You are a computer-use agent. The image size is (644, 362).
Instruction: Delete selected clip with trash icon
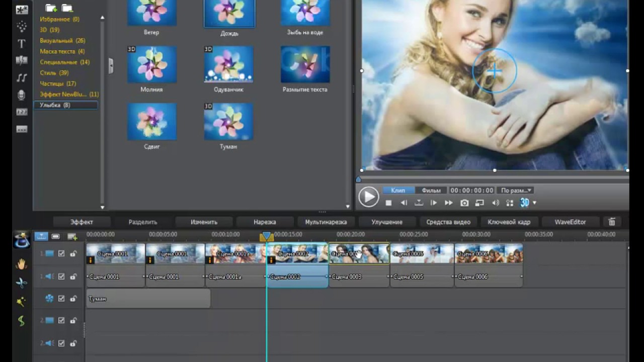coord(612,222)
